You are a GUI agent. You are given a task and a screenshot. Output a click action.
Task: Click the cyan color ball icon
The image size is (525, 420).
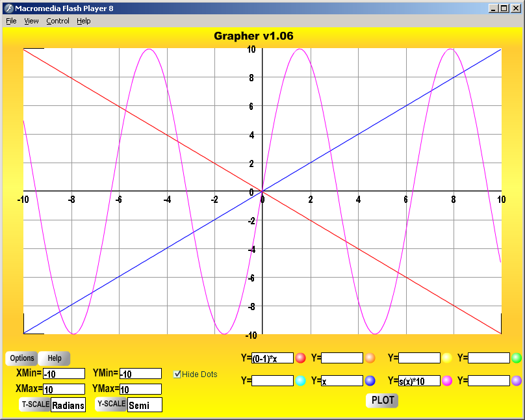coord(300,381)
